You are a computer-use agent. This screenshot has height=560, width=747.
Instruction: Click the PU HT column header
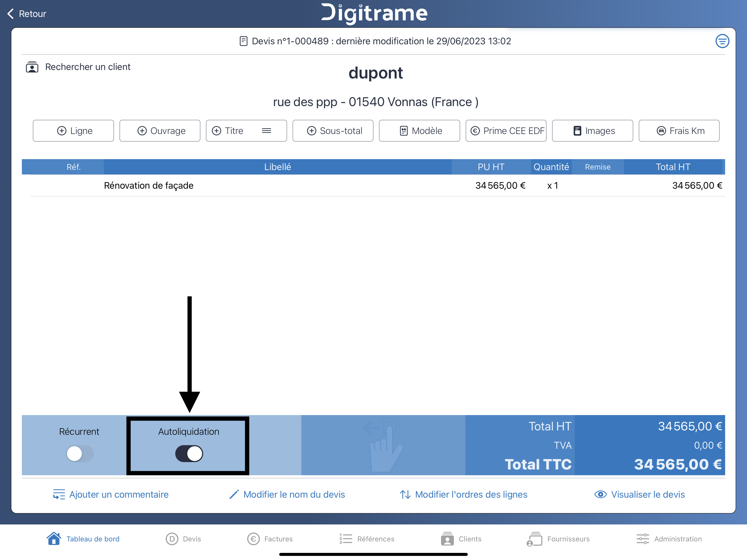tap(491, 167)
